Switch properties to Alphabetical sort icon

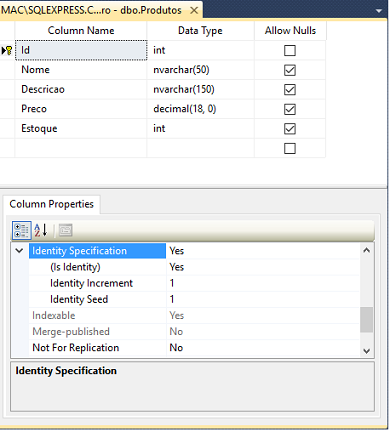41,230
